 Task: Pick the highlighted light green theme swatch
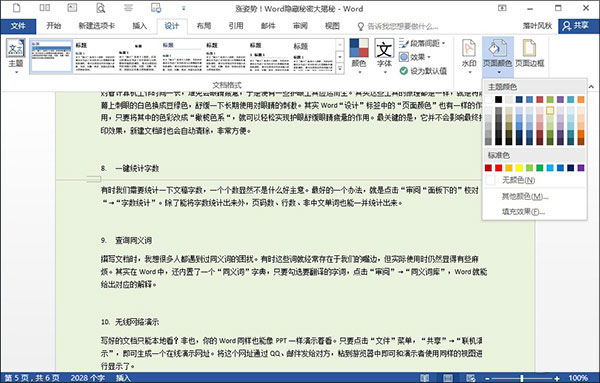click(550, 111)
